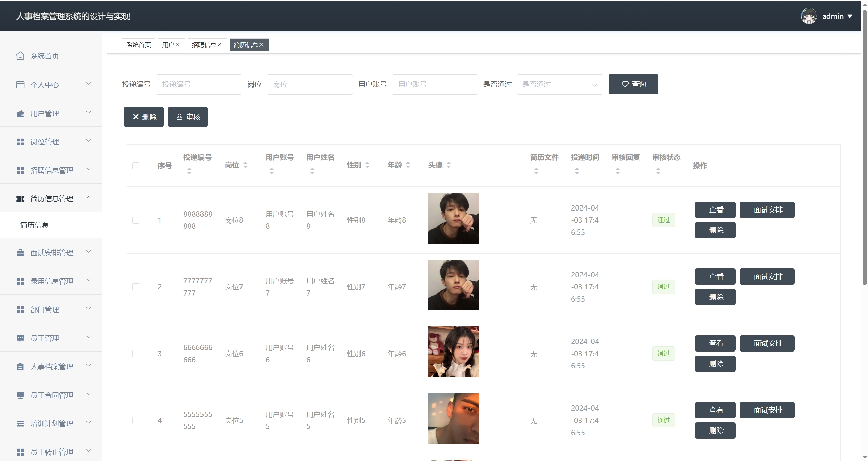Switch to the 系统首页 tab

click(139, 45)
